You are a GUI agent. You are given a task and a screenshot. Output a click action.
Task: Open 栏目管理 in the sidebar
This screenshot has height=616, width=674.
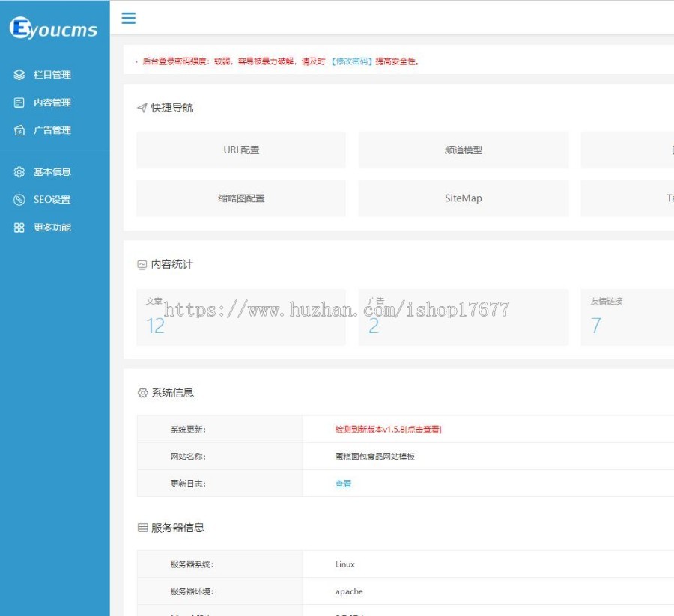[x=52, y=75]
